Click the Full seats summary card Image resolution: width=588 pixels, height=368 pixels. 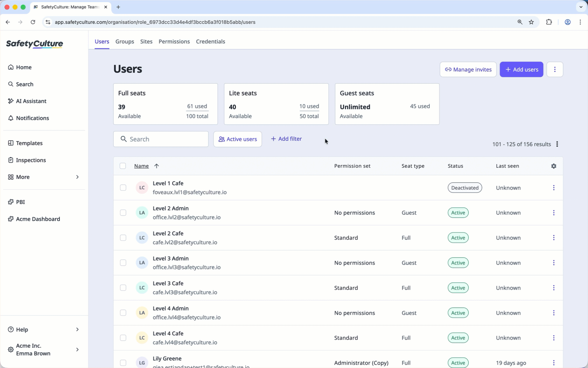(166, 104)
